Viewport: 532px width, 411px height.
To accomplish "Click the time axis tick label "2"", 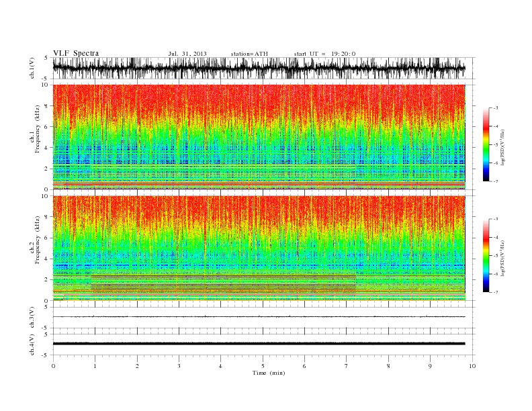I will tap(137, 366).
